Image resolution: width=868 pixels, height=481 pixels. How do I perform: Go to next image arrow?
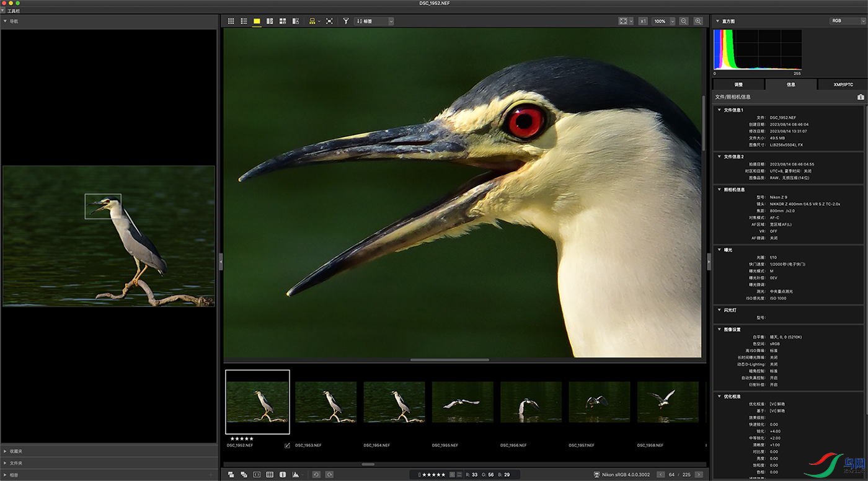[x=699, y=475]
